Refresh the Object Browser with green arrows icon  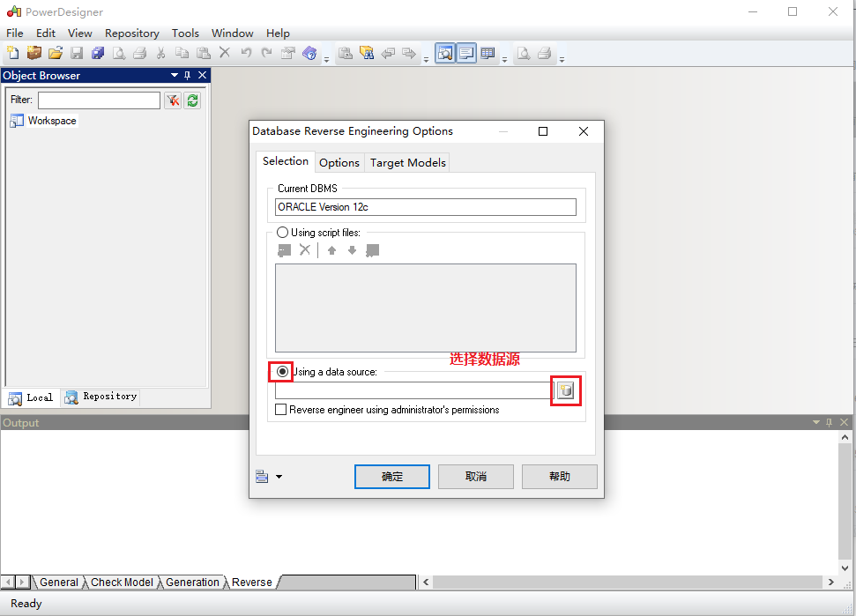pyautogui.click(x=192, y=100)
